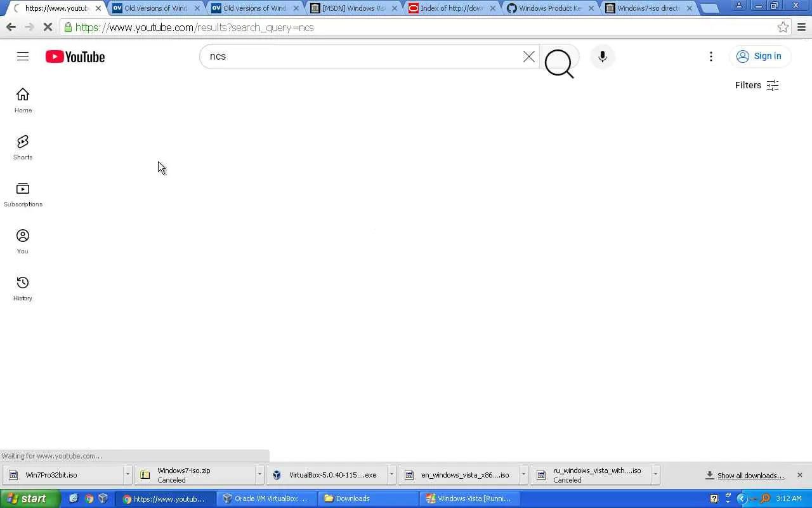Expand hidden system tray icons

742,498
